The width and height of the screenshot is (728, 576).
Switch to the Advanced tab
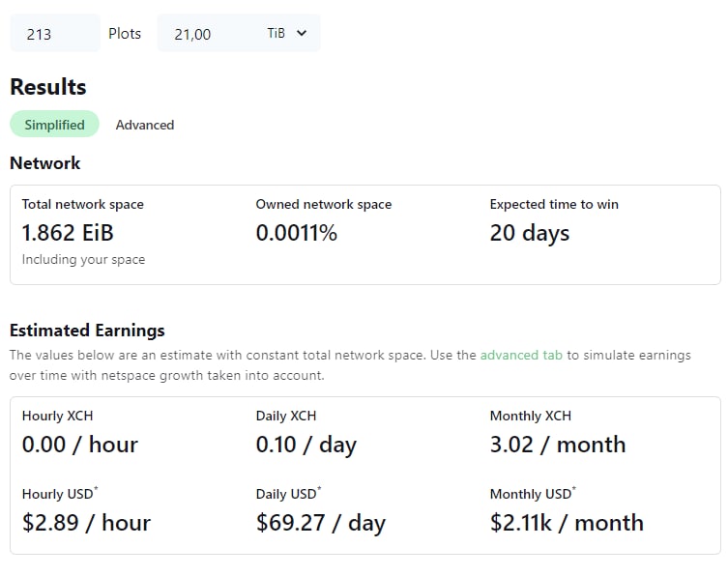point(145,125)
